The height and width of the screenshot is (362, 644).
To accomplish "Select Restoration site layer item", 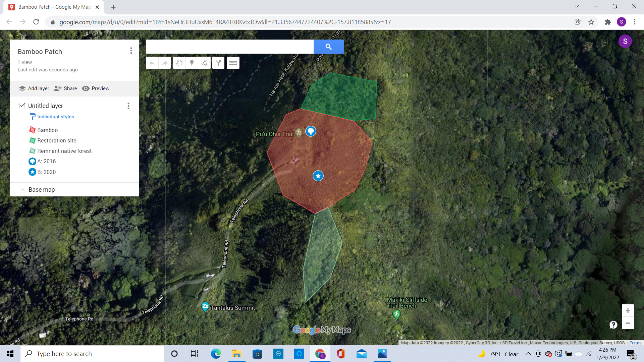I will [x=57, y=140].
